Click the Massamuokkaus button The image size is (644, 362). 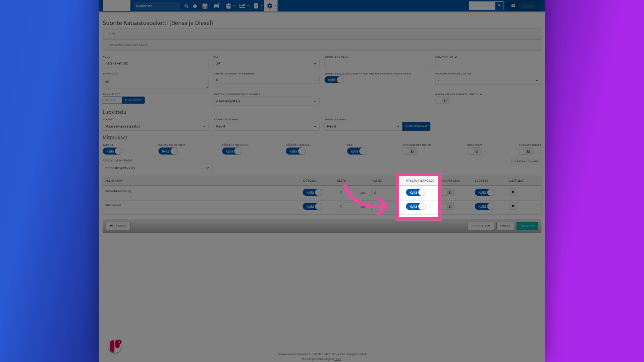click(x=526, y=161)
